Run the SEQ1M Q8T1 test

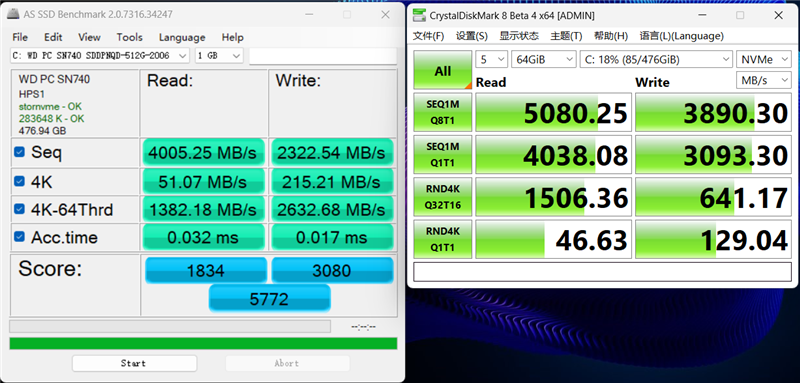pos(443,112)
